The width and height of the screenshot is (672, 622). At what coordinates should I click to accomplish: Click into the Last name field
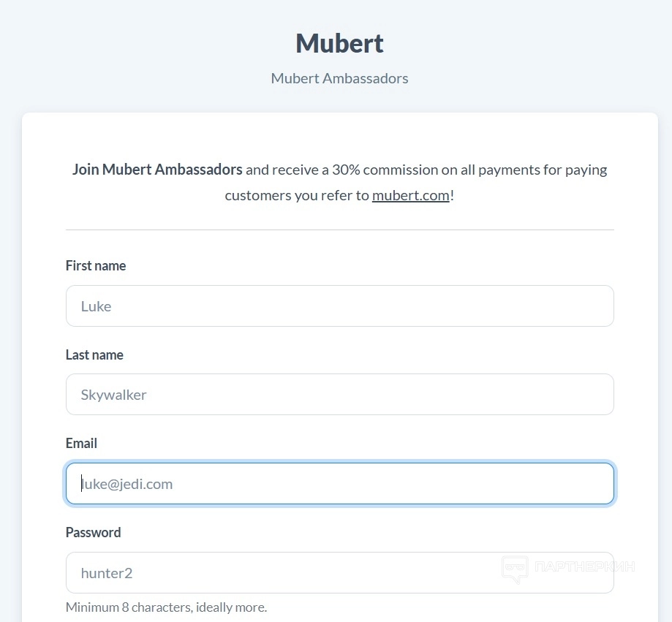click(339, 395)
